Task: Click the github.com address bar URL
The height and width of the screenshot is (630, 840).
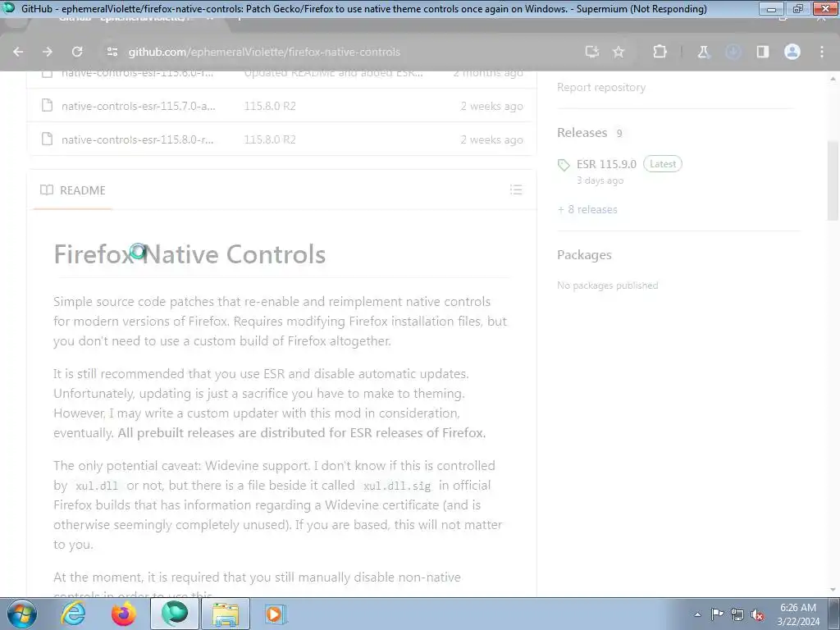Action: click(264, 52)
